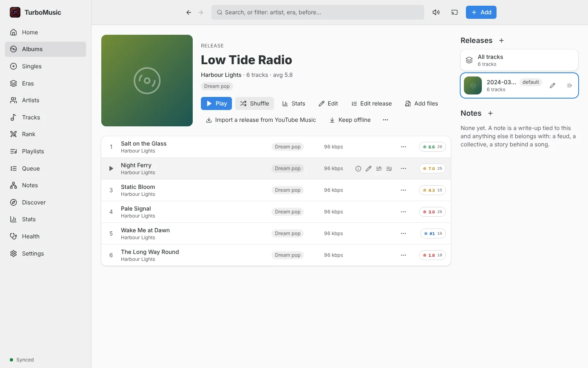This screenshot has width=588, height=368.
Task: Add a new release with plus icon
Action: click(x=501, y=40)
